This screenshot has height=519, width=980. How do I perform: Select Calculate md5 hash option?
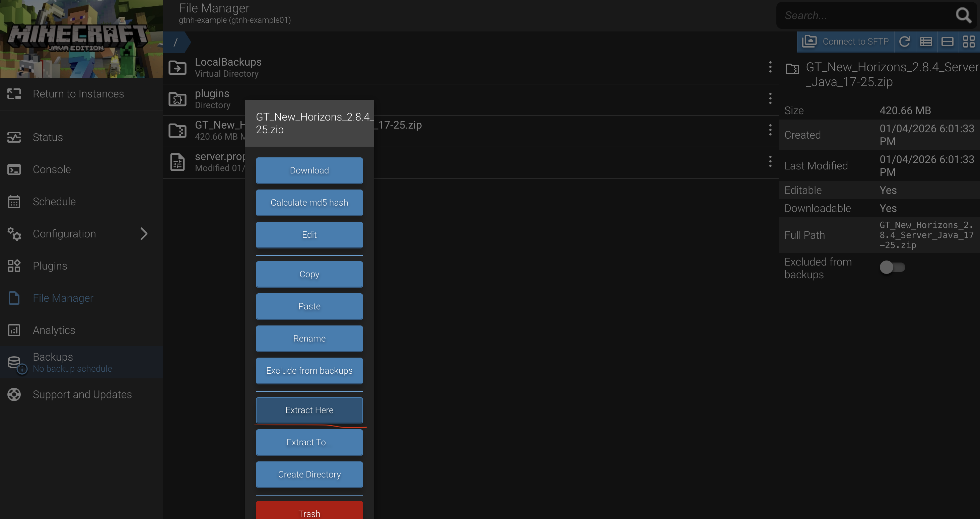coord(309,203)
